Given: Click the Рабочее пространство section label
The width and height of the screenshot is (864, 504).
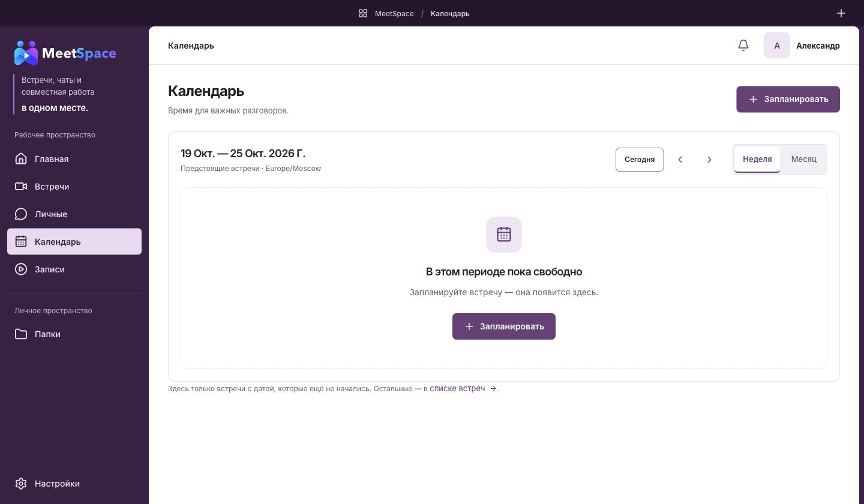Looking at the screenshot, I should click(x=55, y=135).
